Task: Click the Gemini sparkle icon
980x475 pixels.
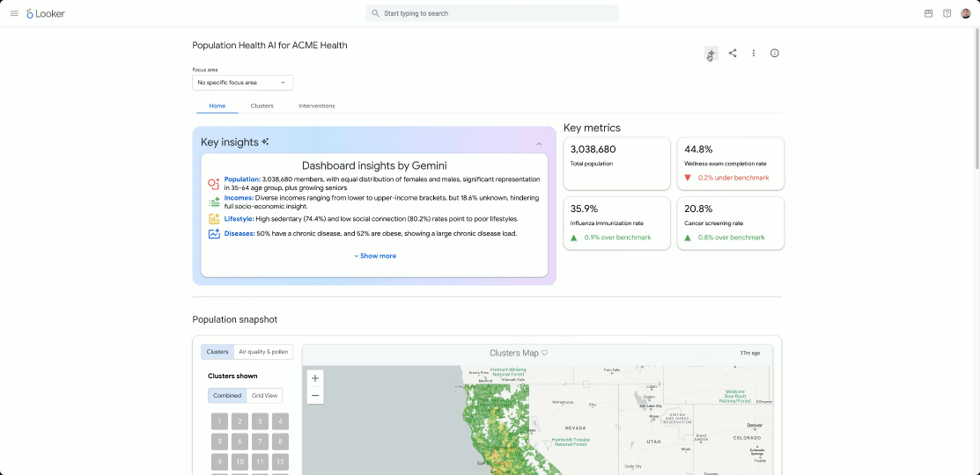Action: (x=711, y=54)
